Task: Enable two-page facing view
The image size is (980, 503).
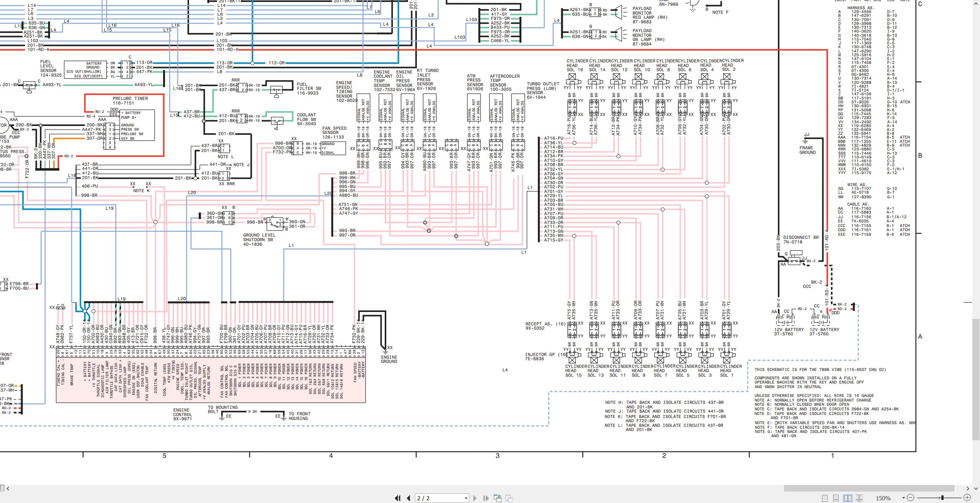Action: [848, 498]
